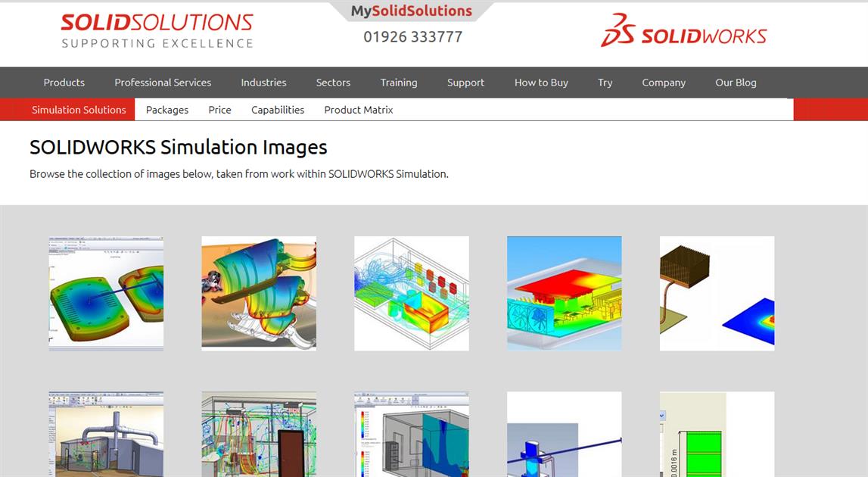
Task: Open the Support menu
Action: click(x=465, y=83)
